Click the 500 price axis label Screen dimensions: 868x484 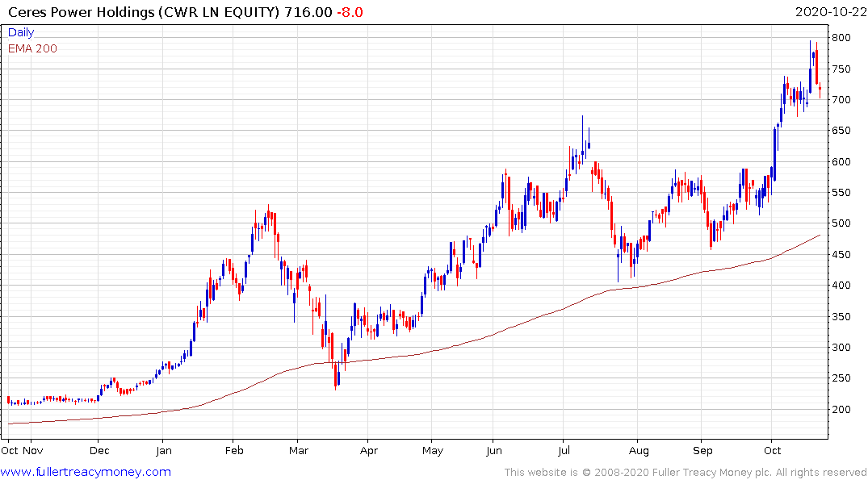(841, 223)
